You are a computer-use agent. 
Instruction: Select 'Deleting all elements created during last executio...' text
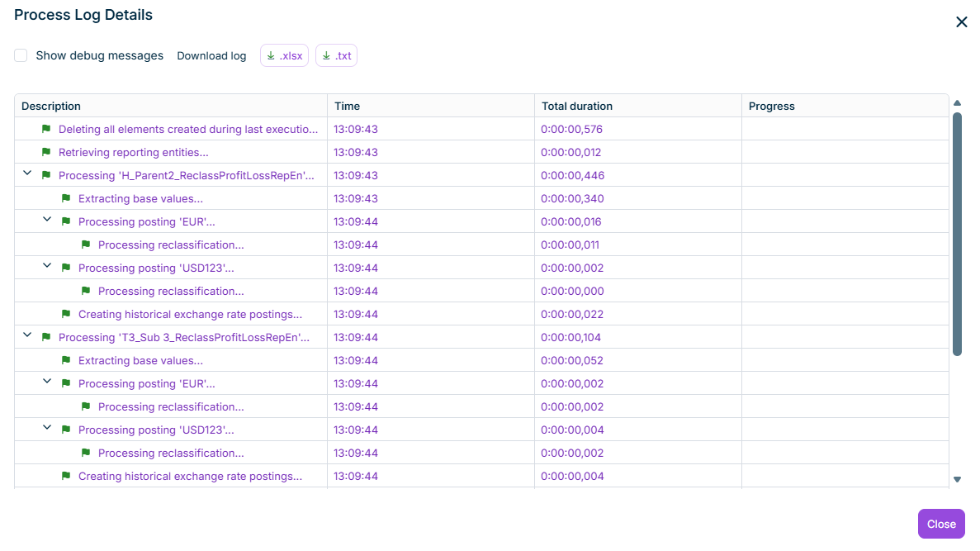(188, 130)
